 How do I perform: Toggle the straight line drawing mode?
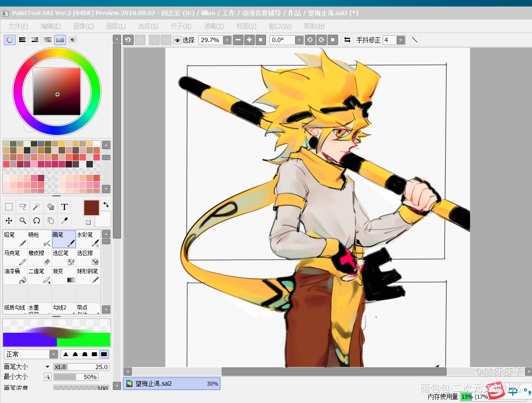click(x=415, y=40)
